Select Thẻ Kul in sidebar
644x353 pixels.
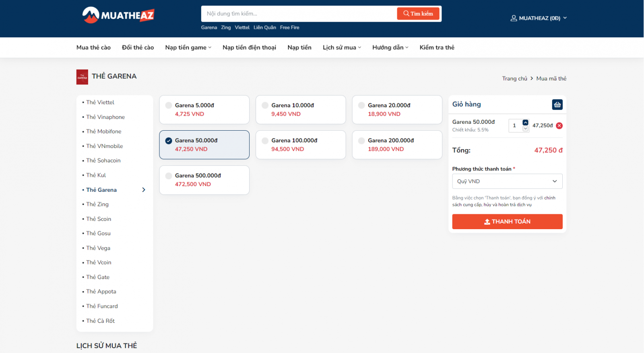[96, 175]
